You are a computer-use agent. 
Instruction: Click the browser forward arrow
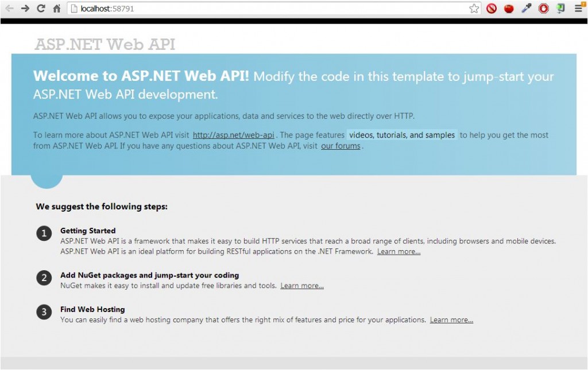click(x=25, y=8)
